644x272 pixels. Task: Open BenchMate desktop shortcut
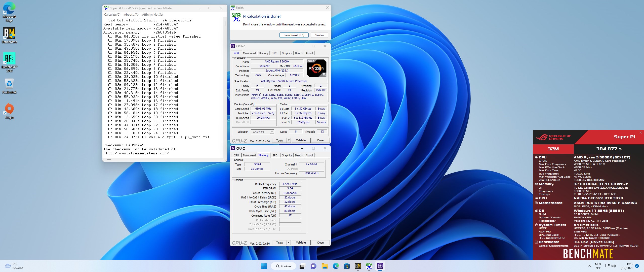9,35
